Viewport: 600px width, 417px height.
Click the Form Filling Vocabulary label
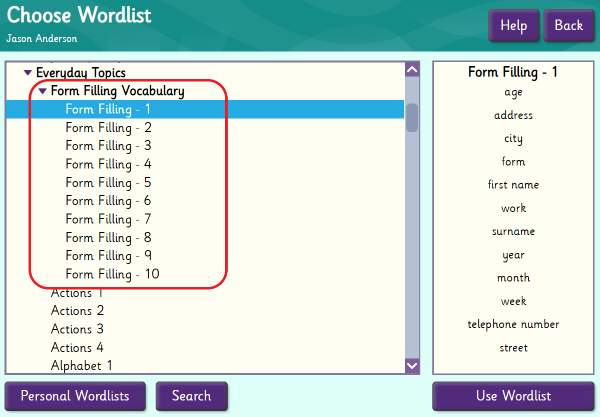(x=117, y=91)
